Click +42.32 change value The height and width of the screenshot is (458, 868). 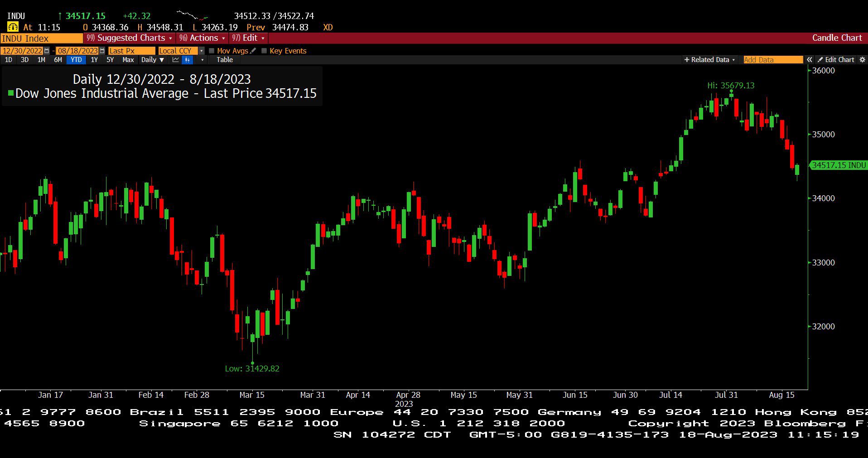[x=136, y=16]
